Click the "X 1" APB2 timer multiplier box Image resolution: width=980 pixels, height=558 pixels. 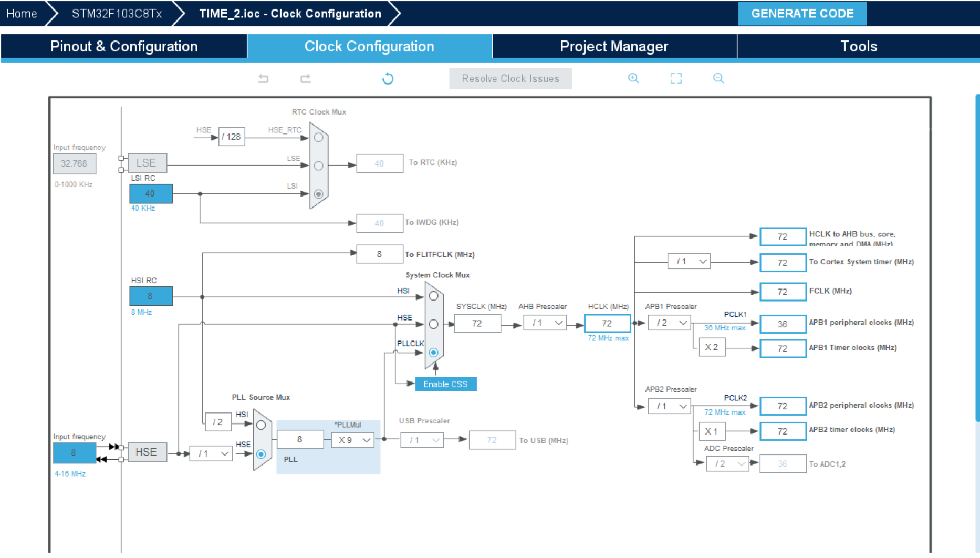click(712, 431)
